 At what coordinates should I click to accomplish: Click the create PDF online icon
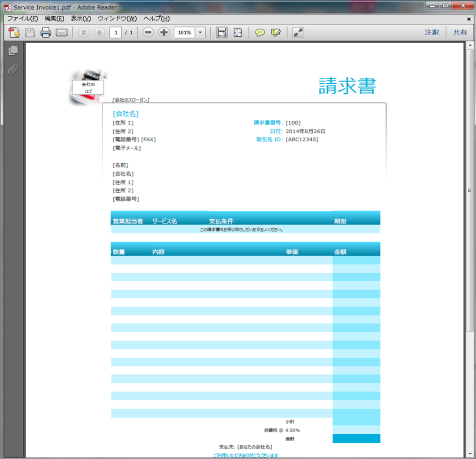pyautogui.click(x=14, y=32)
